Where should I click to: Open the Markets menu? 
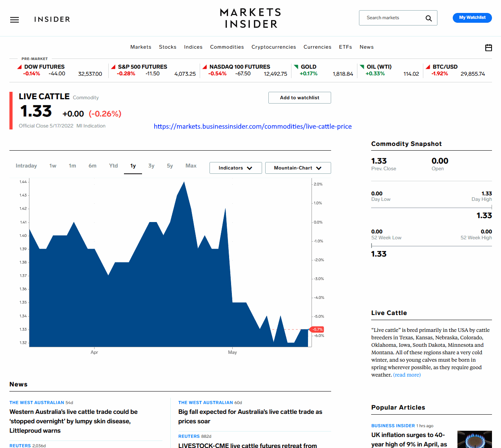(x=141, y=47)
